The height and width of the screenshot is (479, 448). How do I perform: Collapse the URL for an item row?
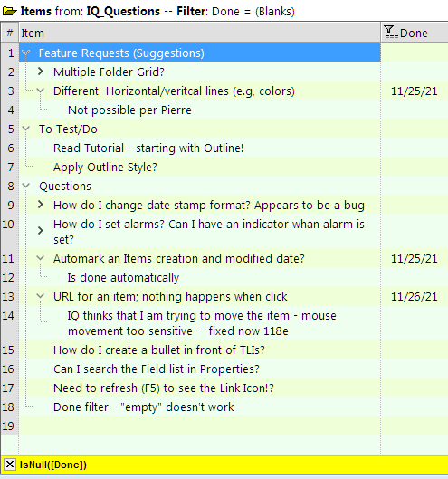[41, 296]
